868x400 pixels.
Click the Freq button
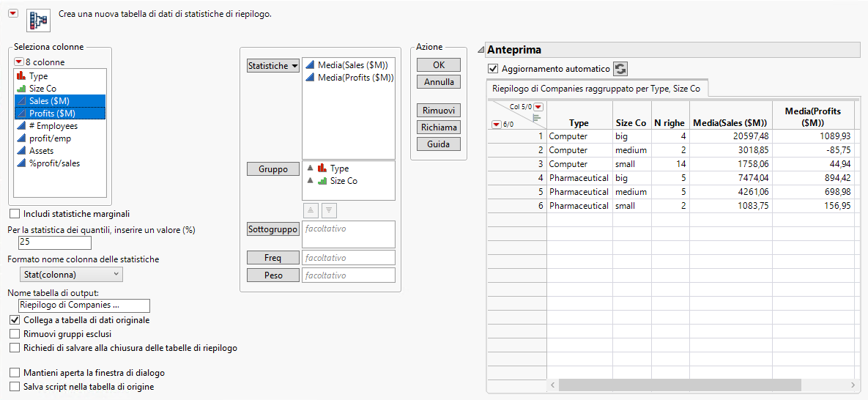point(273,258)
